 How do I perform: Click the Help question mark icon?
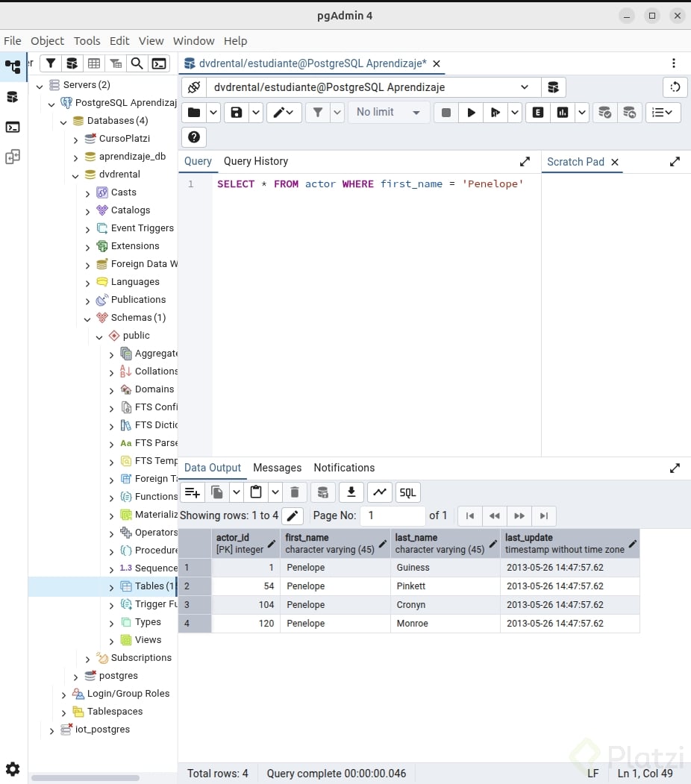pyautogui.click(x=194, y=137)
